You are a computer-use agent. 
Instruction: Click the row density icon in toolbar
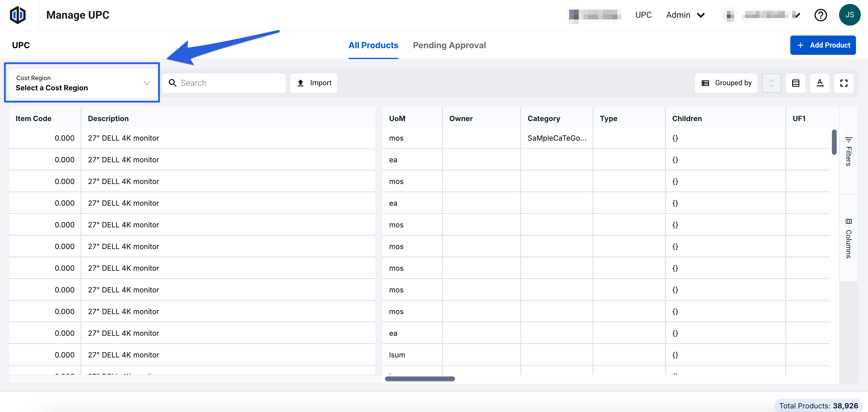795,83
